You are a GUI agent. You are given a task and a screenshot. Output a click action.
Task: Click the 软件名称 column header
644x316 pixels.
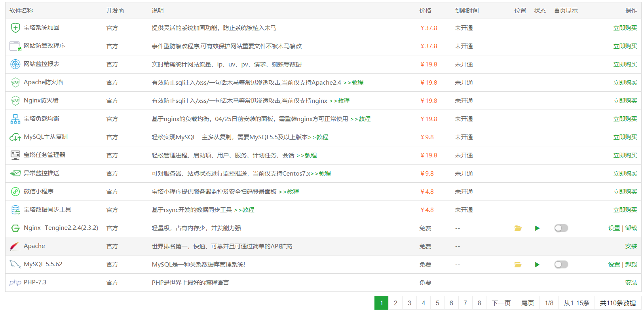pos(21,11)
